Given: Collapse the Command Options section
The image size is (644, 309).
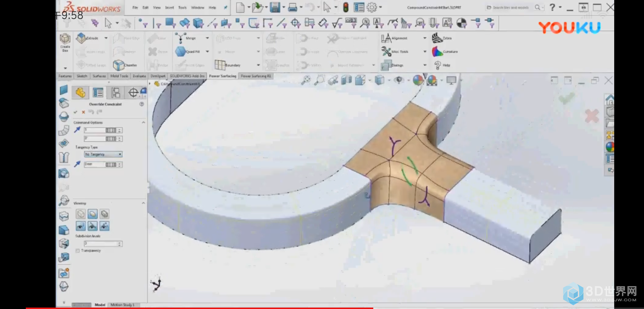Looking at the screenshot, I should [x=143, y=122].
